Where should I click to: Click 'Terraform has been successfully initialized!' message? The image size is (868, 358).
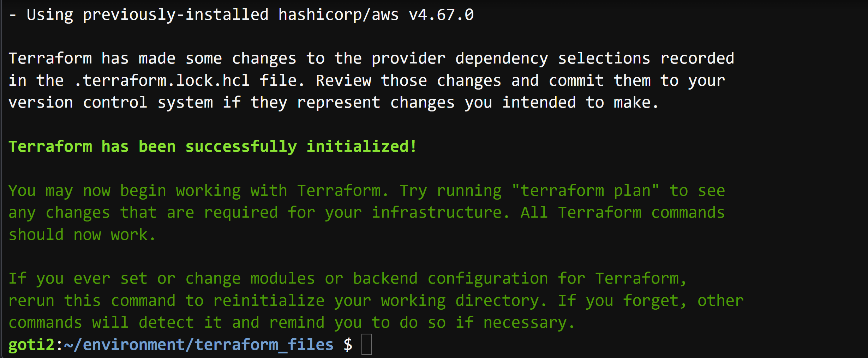[x=212, y=146]
